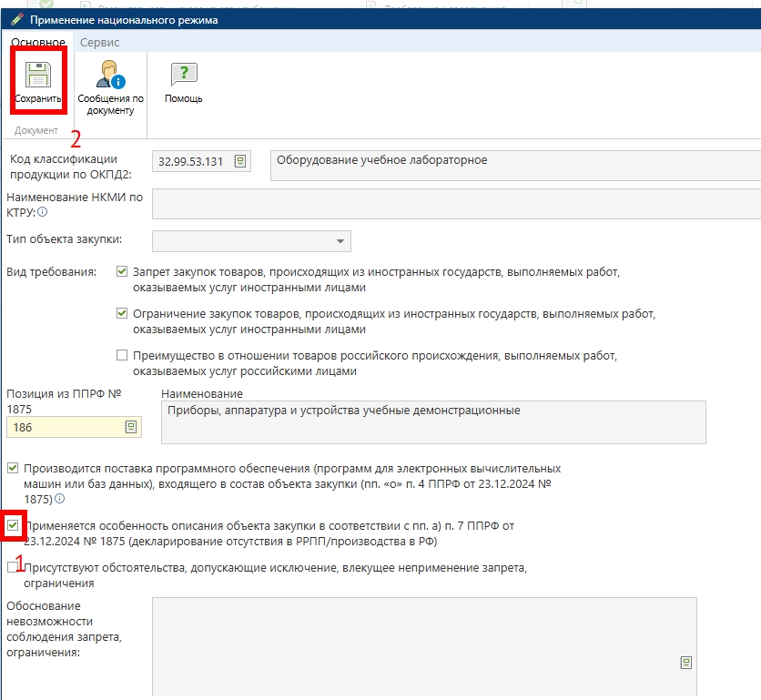This screenshot has width=761, height=700.
Task: Open lookup icon in Позиция из ППРФ field
Action: click(130, 426)
